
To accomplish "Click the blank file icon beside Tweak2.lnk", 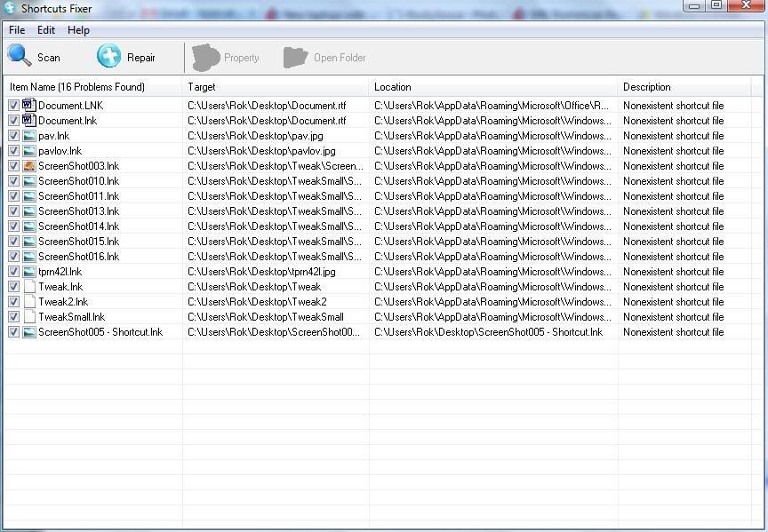I will pos(29,302).
